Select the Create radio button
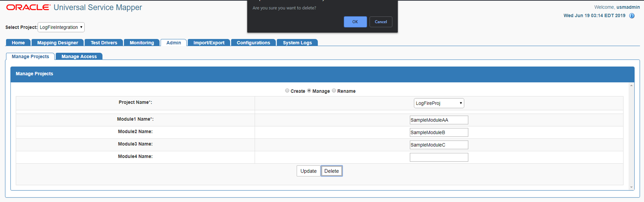Viewport: 644px width, 202px height. click(287, 91)
